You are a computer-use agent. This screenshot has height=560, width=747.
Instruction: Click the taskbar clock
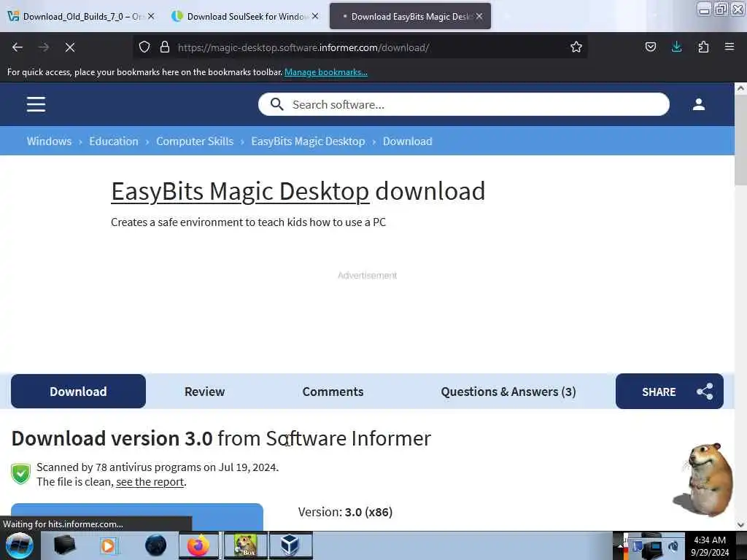(710, 545)
